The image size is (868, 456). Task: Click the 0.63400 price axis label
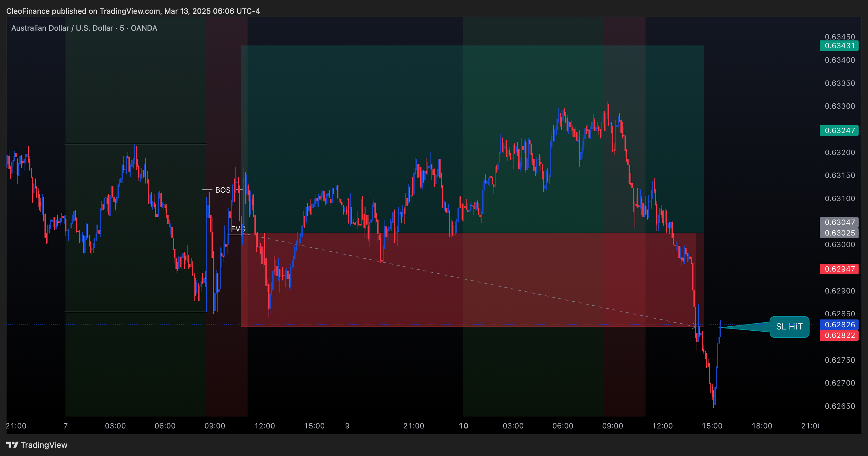coord(840,60)
